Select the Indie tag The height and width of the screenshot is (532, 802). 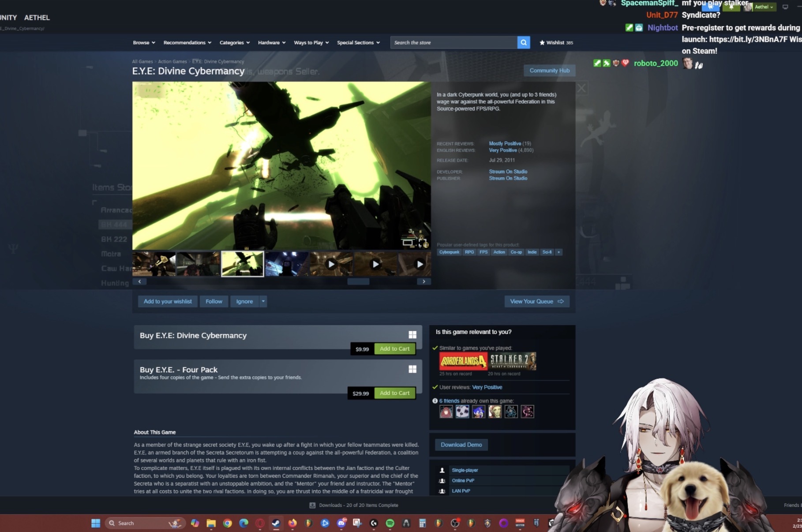pyautogui.click(x=532, y=252)
